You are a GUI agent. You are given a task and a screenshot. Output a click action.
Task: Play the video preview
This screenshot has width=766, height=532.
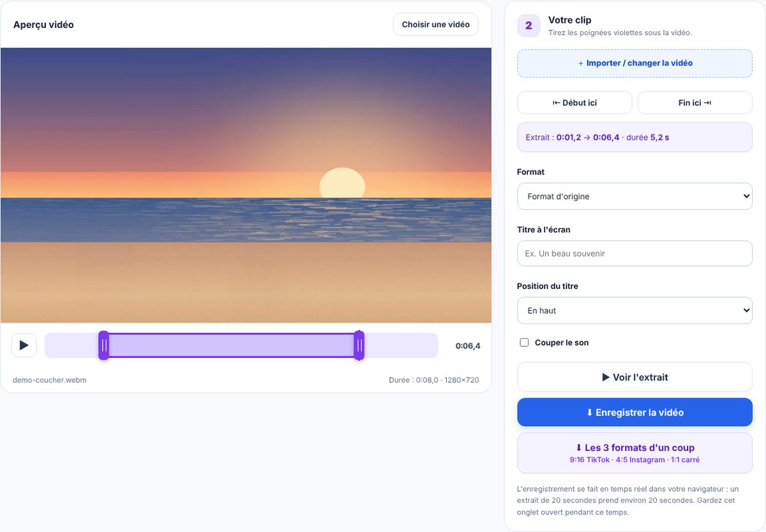24,345
